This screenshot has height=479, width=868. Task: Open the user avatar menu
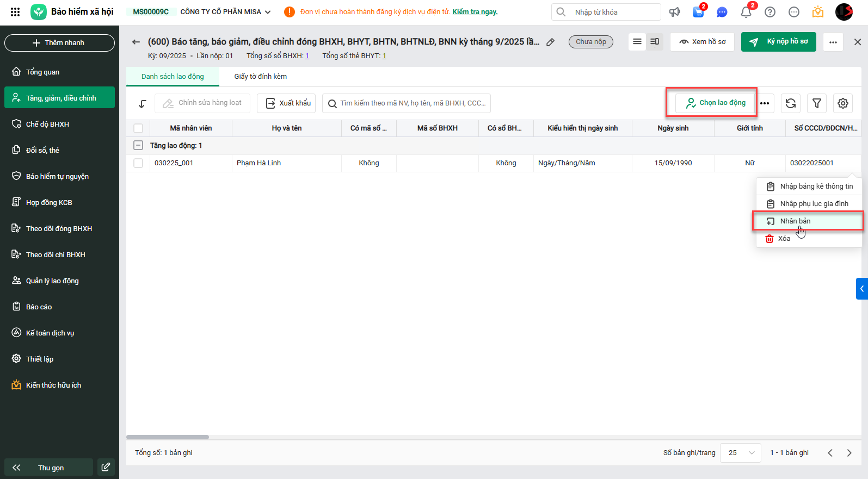coord(844,12)
